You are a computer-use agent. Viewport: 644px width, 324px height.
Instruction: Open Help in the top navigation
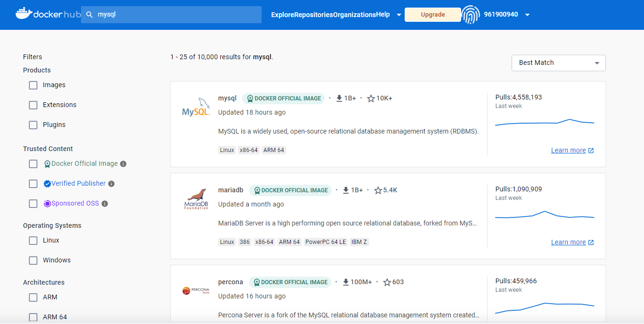pyautogui.click(x=383, y=15)
